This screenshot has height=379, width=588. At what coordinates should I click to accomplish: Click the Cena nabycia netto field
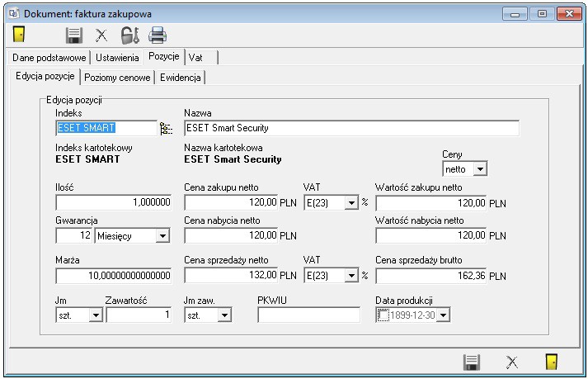pos(231,235)
